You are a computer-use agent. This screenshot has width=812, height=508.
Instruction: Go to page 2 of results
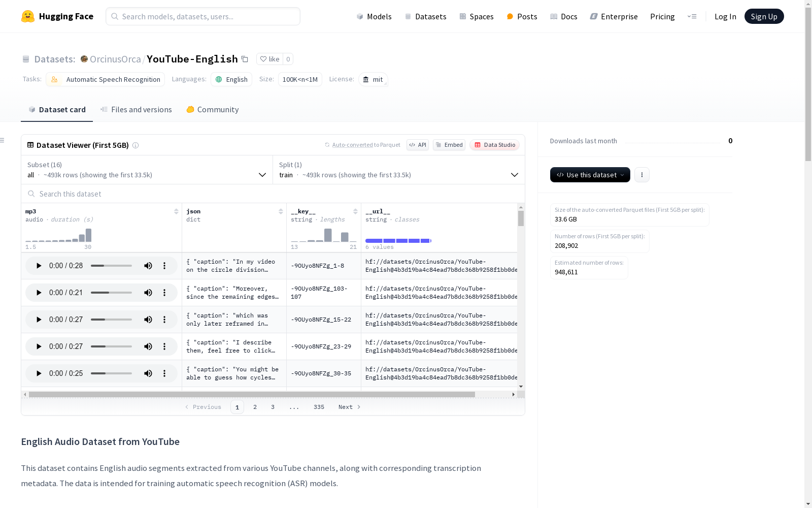255,407
